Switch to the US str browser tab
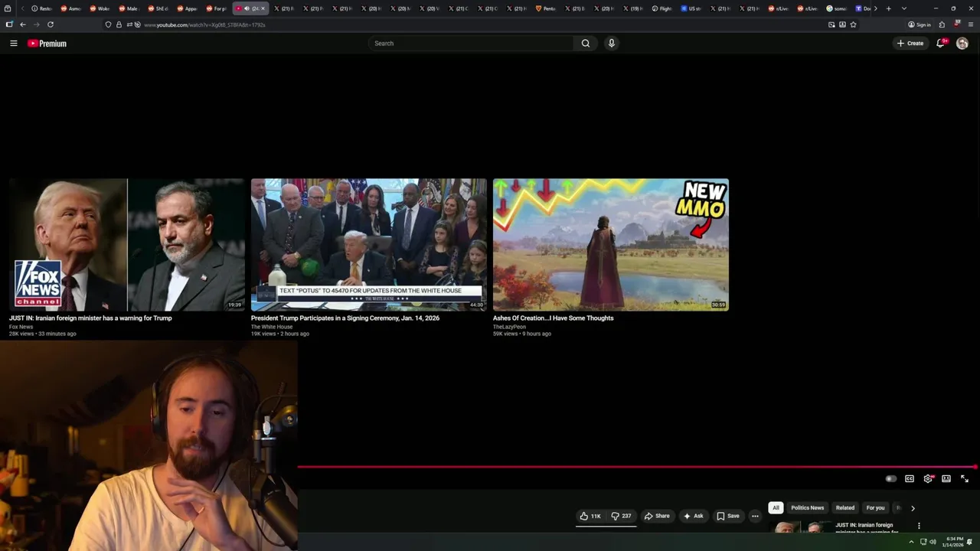Screen dimensions: 980x551 coord(691,8)
